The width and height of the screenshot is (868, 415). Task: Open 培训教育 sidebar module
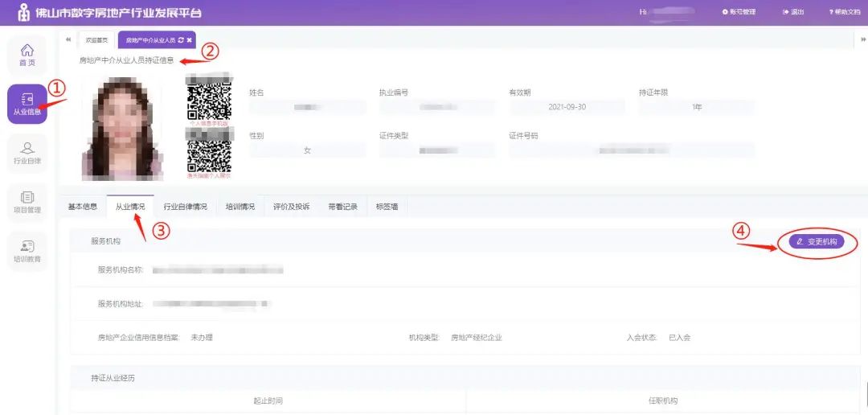(27, 251)
